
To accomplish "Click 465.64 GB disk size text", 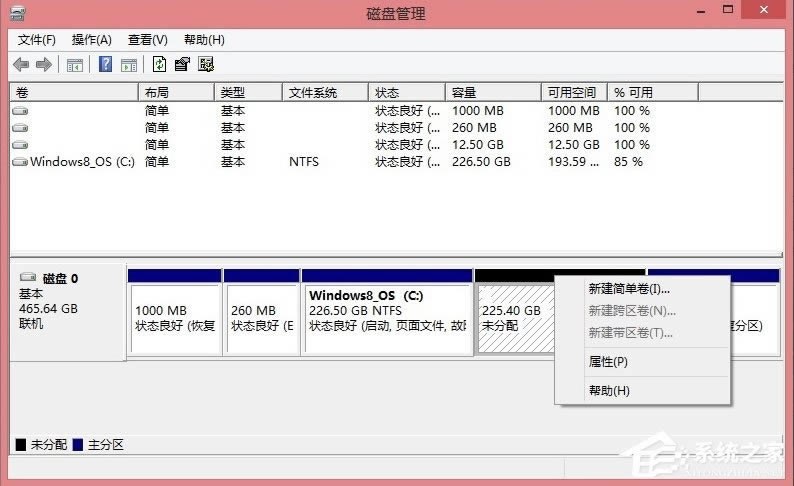I will pyautogui.click(x=48, y=308).
